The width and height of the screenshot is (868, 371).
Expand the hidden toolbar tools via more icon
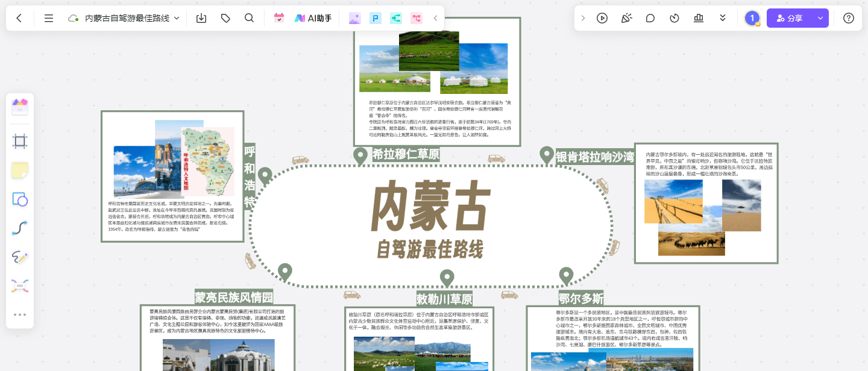[20, 314]
